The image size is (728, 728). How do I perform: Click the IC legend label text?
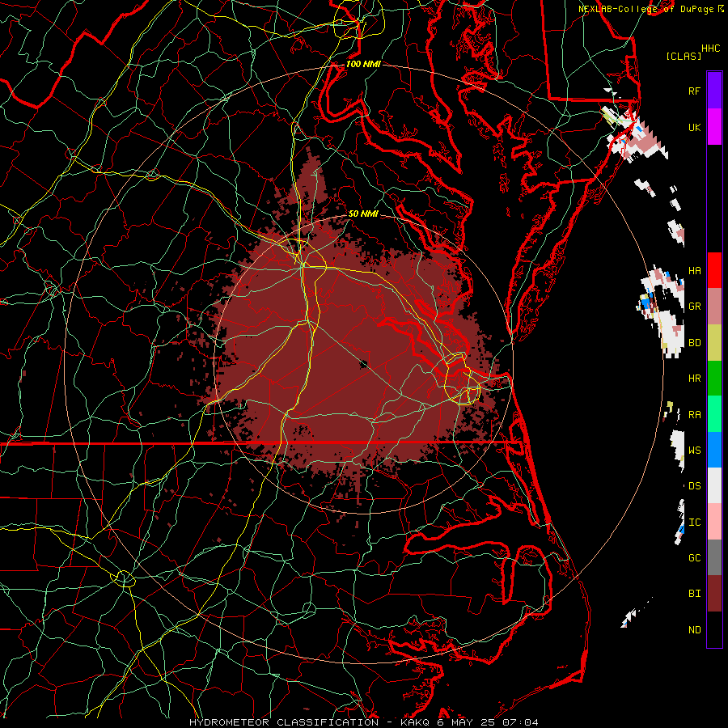point(694,523)
